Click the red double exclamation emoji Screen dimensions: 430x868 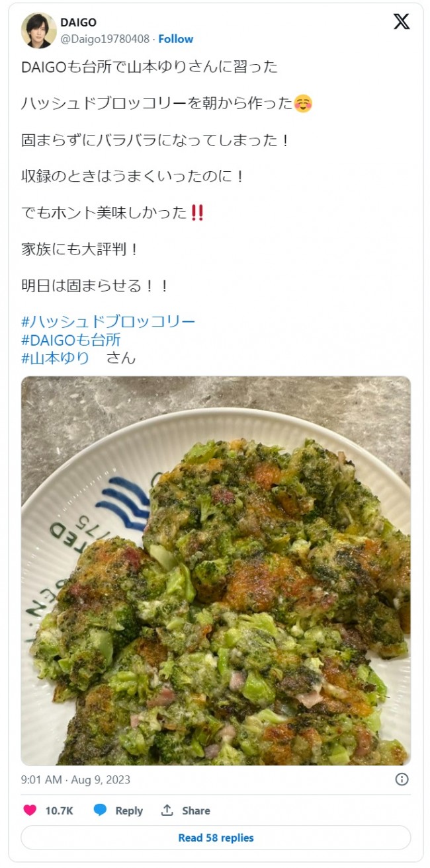[196, 213]
